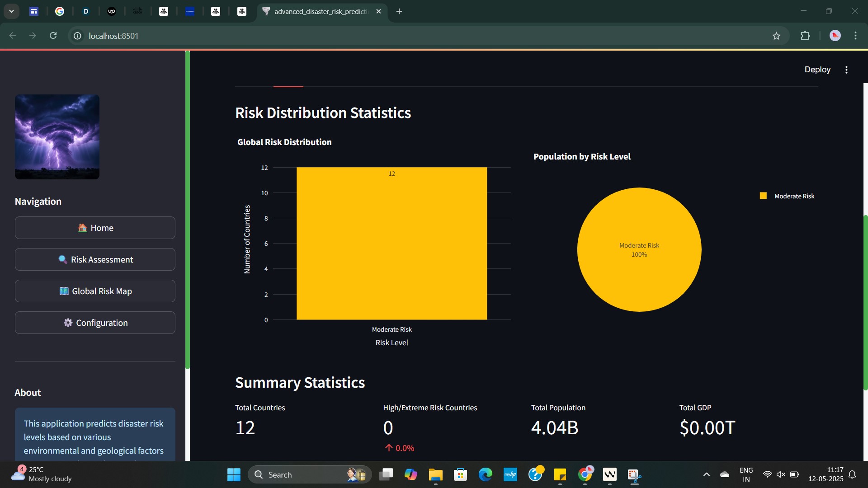The image size is (868, 488).
Task: Click the yellow Moderate Risk bar
Action: click(392, 244)
